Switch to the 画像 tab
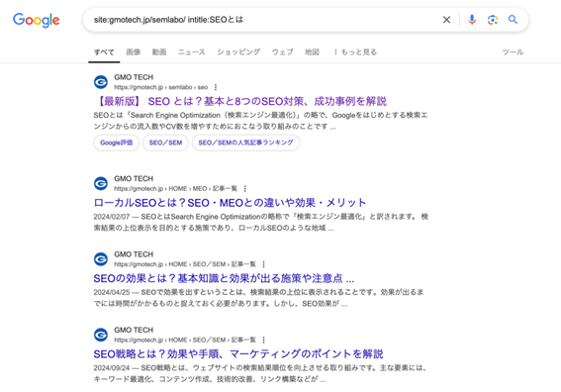Image resolution: width=561 pixels, height=392 pixels. 134,52
